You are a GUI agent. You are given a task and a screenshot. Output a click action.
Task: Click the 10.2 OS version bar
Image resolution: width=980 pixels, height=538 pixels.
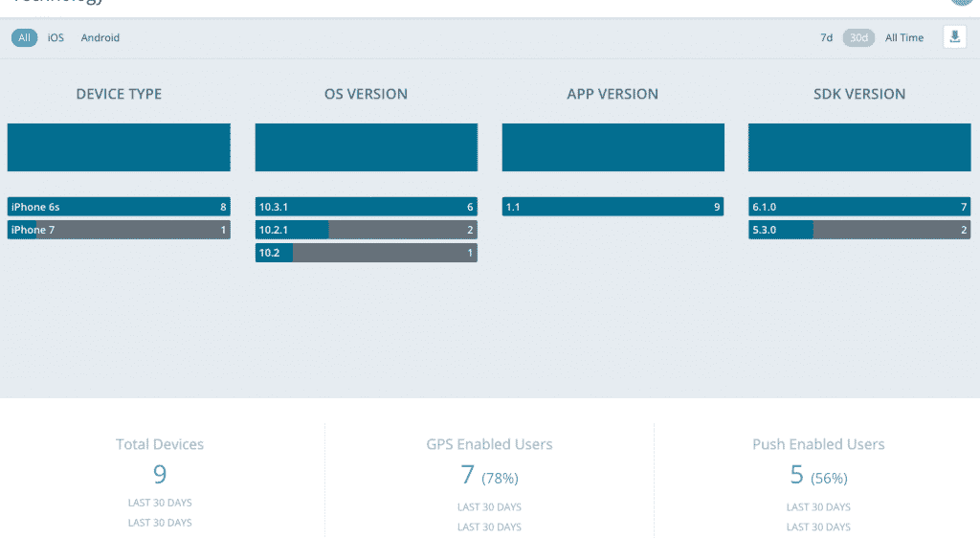pyautogui.click(x=366, y=253)
